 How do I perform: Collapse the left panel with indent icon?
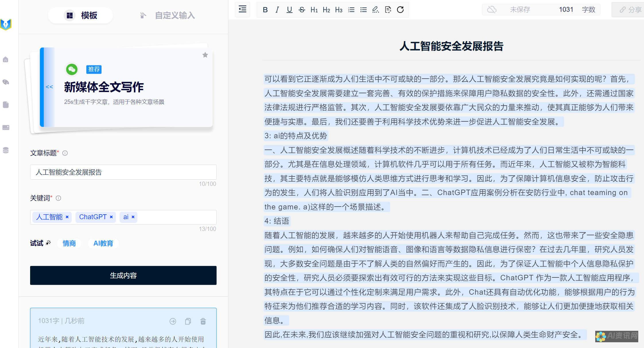click(242, 9)
